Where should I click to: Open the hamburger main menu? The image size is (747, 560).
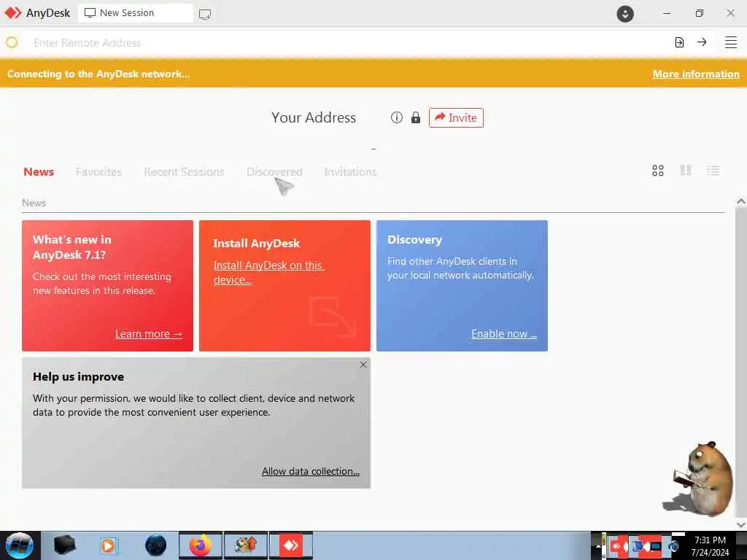(x=731, y=42)
